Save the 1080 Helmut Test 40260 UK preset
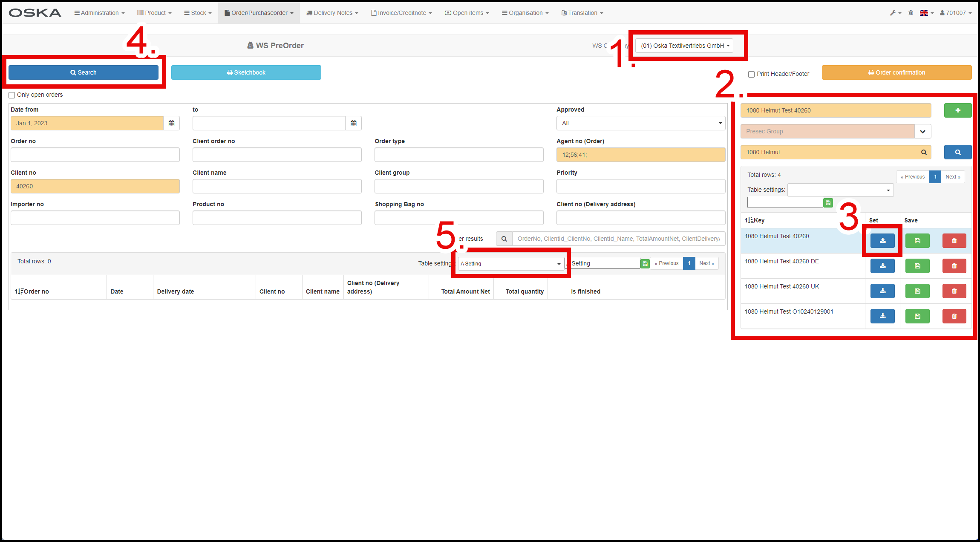980x542 pixels. click(917, 291)
